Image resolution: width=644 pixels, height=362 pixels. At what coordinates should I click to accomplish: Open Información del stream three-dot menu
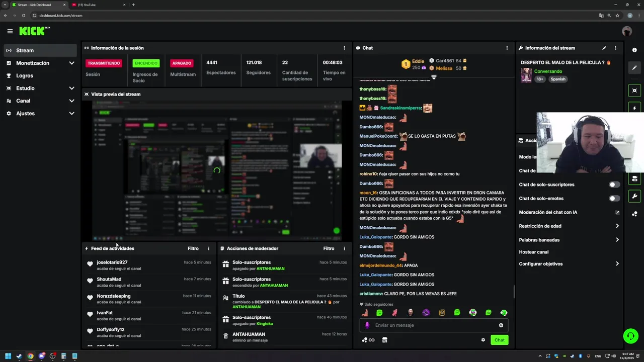pos(615,48)
